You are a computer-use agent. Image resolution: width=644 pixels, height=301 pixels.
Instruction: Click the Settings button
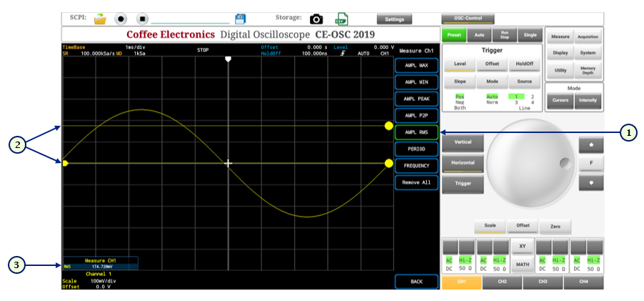point(394,19)
